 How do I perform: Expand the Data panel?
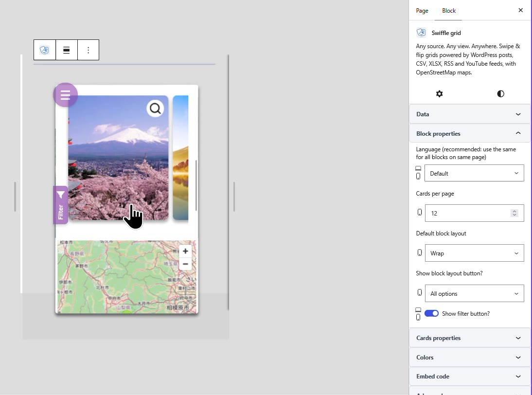pyautogui.click(x=470, y=114)
